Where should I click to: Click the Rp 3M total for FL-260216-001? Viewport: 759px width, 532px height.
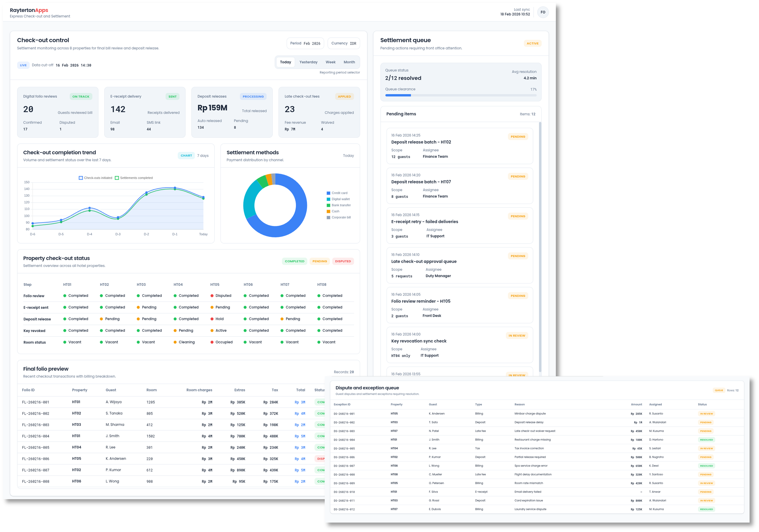[299, 402]
